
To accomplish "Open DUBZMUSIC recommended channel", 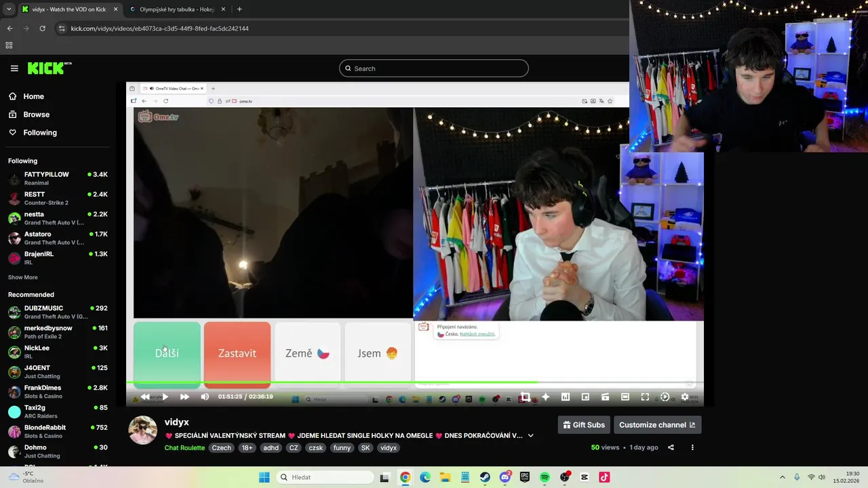I will [x=58, y=312].
